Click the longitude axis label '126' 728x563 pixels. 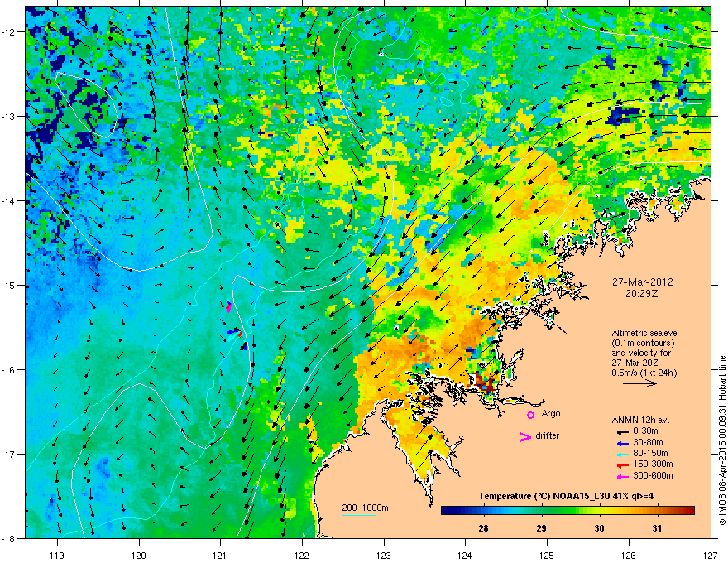(629, 556)
